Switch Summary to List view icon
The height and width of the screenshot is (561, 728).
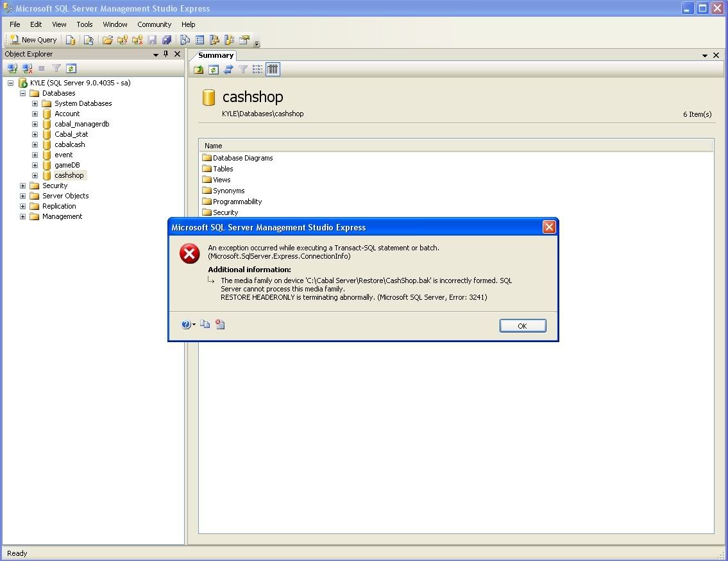(x=258, y=69)
